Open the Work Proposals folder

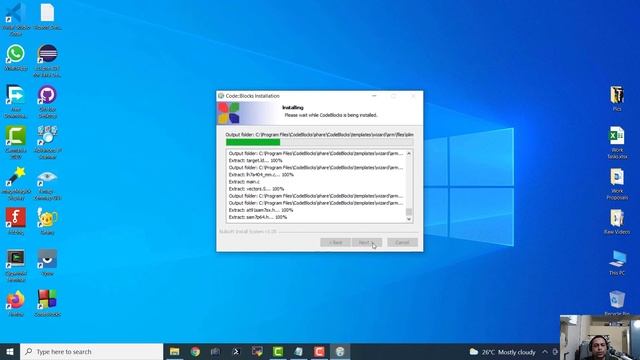(x=617, y=184)
